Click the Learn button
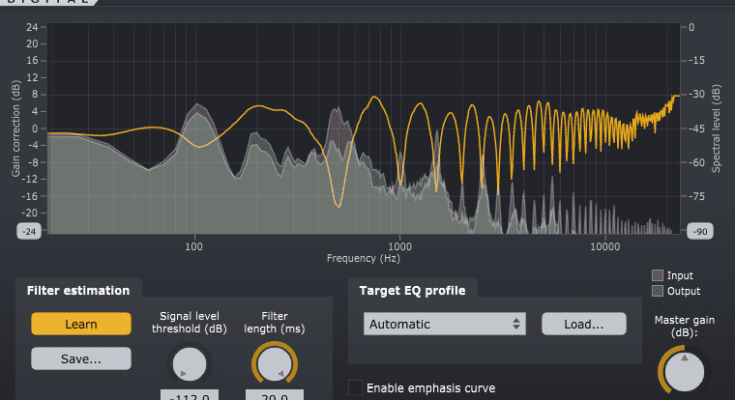The height and width of the screenshot is (400, 735). pos(81,324)
